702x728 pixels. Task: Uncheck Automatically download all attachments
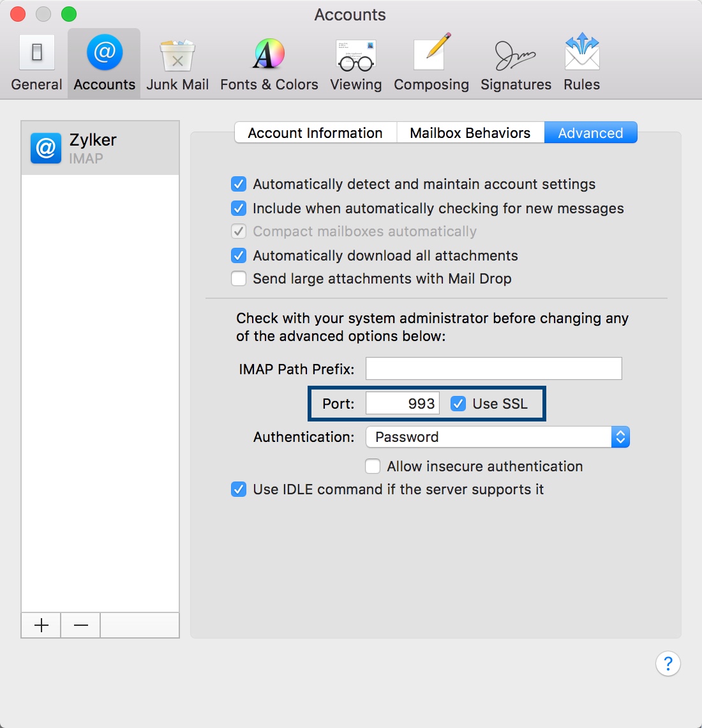click(238, 255)
